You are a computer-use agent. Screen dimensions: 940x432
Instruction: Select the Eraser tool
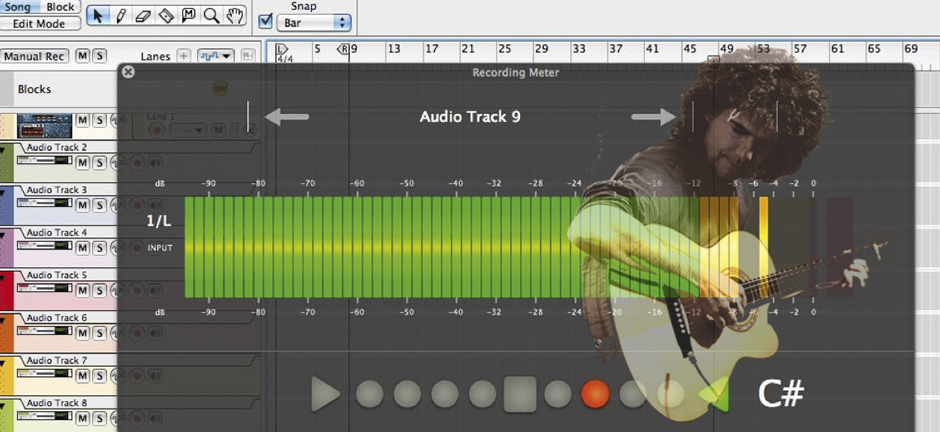(143, 16)
